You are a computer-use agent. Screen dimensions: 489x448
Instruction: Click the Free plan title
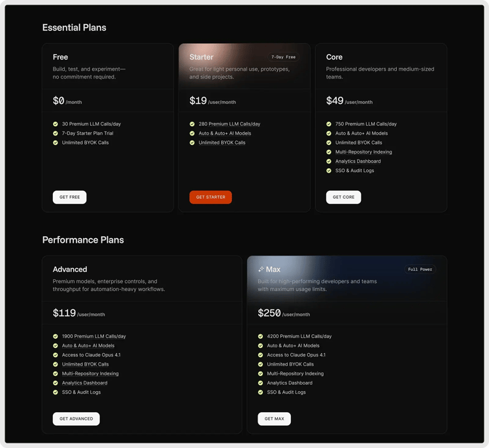[x=60, y=57]
